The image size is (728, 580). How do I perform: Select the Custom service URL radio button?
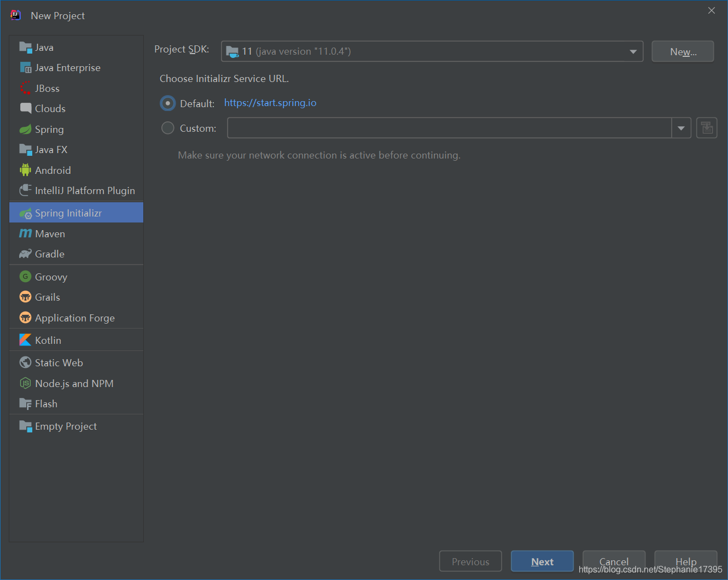(x=168, y=128)
